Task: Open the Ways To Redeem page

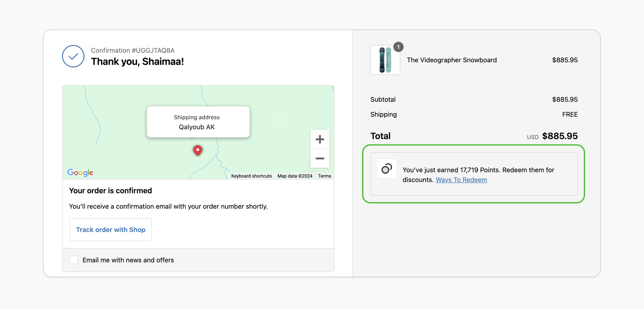Action: tap(461, 180)
